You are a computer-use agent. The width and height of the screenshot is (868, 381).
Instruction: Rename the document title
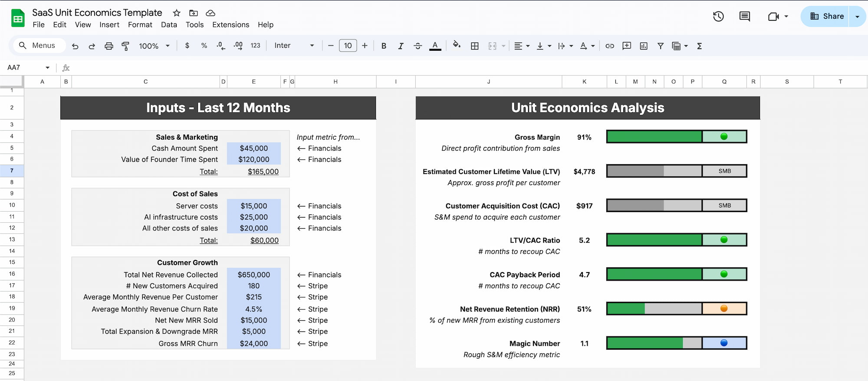(97, 13)
